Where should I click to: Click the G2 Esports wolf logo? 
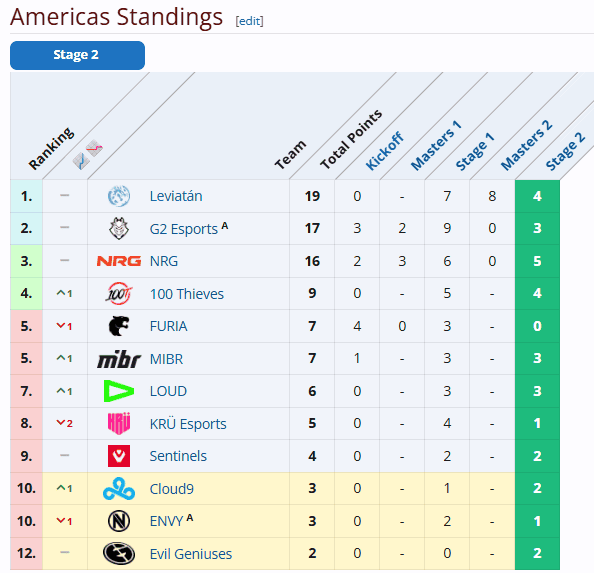tap(119, 228)
